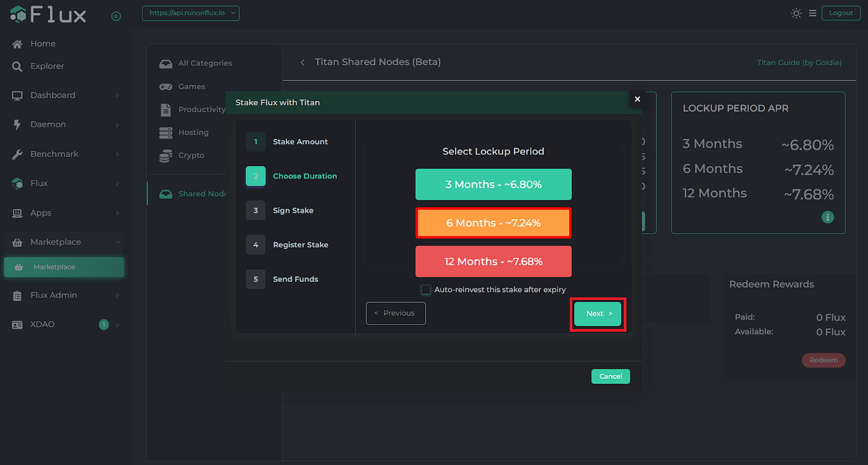868x465 pixels.
Task: Click the Explorer magnifier icon
Action: [x=17, y=66]
